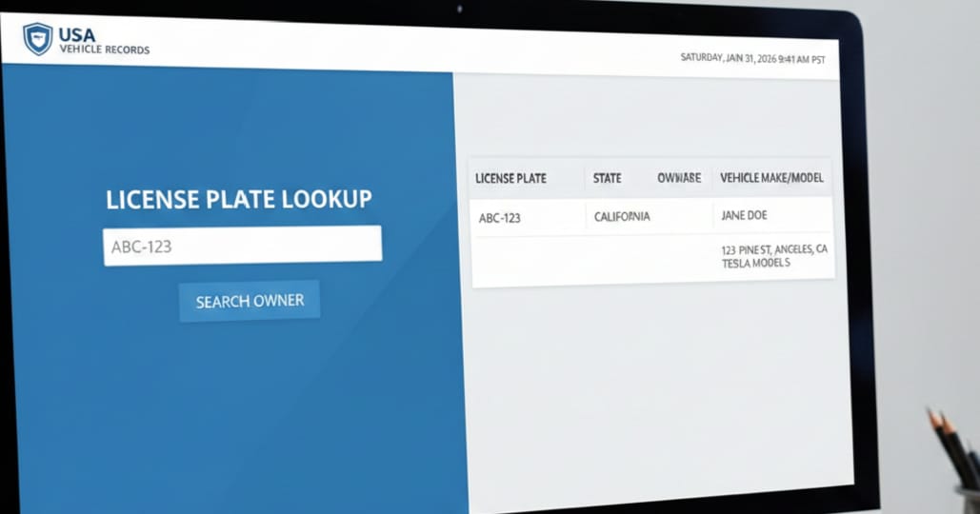
Task: Click the California state cell
Action: tap(622, 217)
